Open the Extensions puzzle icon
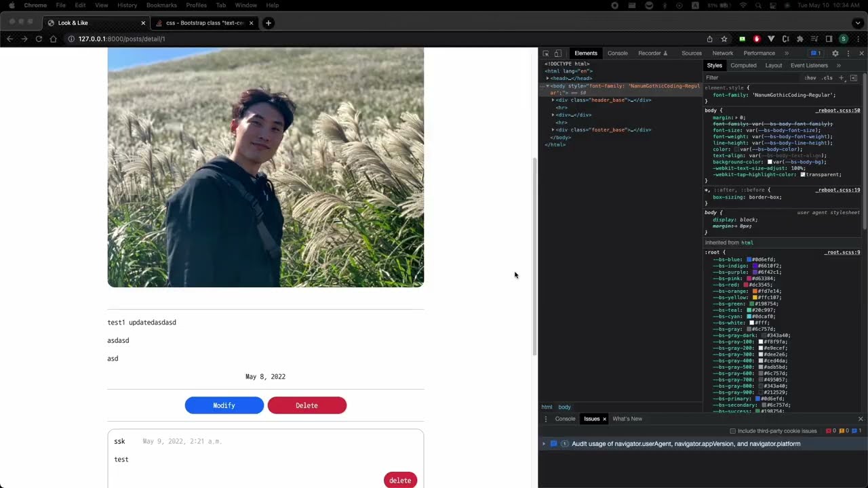This screenshot has width=868, height=488. point(800,39)
